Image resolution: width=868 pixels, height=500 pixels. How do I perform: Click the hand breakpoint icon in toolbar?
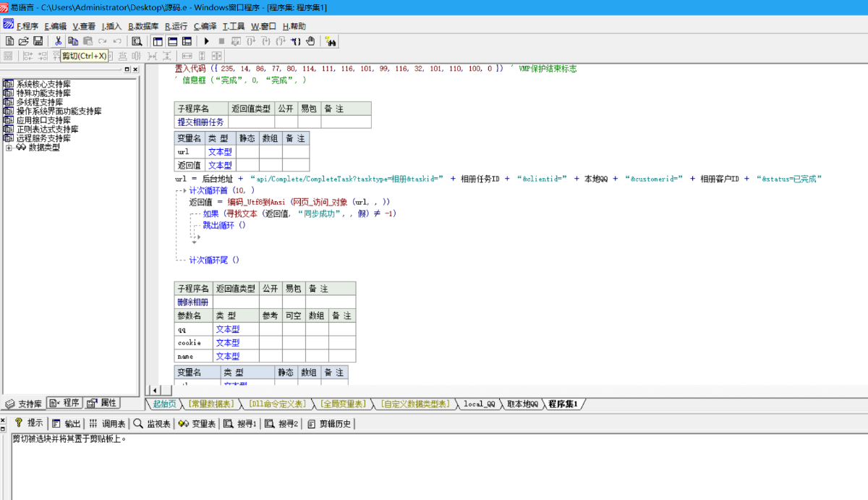[x=310, y=41]
